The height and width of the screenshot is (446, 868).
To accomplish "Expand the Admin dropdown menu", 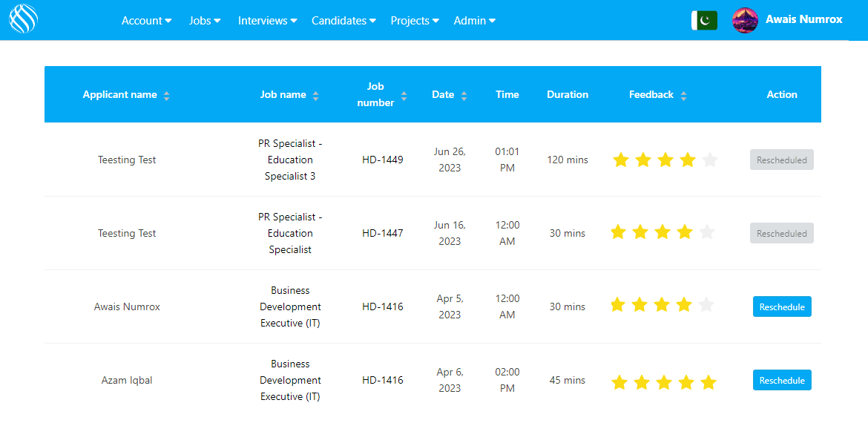I will [x=474, y=20].
